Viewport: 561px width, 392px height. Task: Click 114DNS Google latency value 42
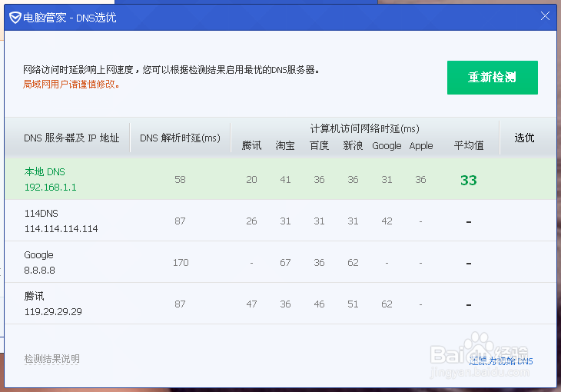387,221
